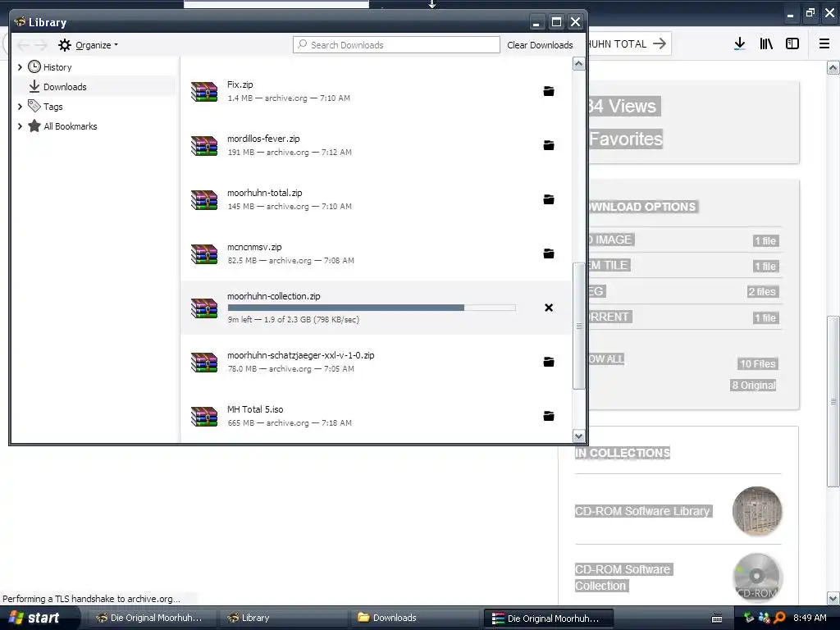Viewport: 840px width, 630px height.
Task: Click Library list scroll down arrow
Action: (x=578, y=436)
